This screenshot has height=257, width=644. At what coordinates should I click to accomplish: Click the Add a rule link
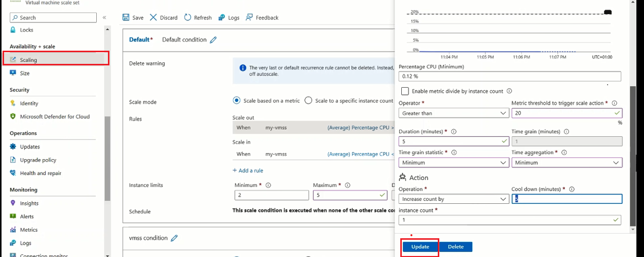(248, 170)
